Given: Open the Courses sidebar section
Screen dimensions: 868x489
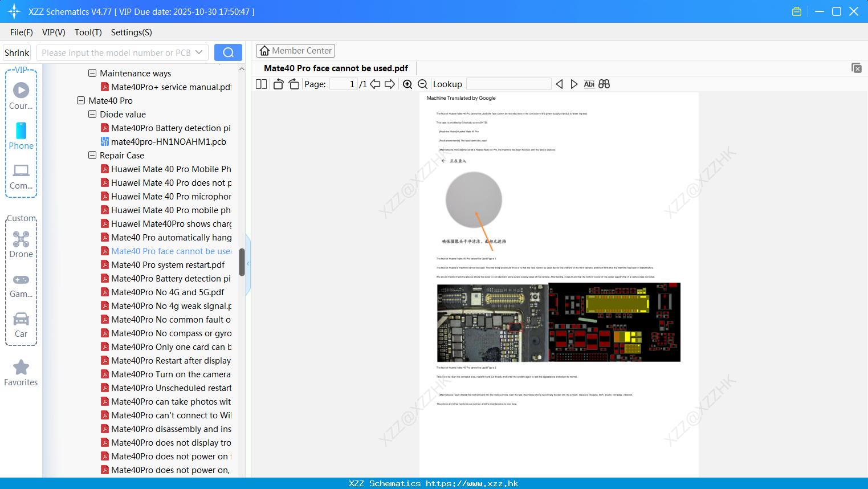Looking at the screenshot, I should tap(21, 96).
